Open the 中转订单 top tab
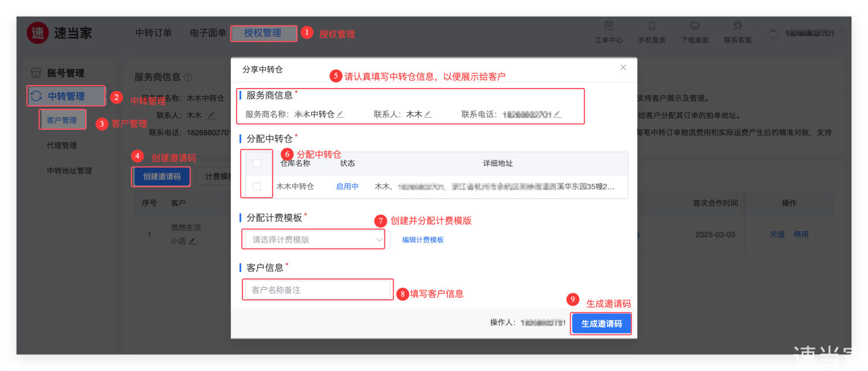Screen dimensions: 868x371 pyautogui.click(x=153, y=33)
